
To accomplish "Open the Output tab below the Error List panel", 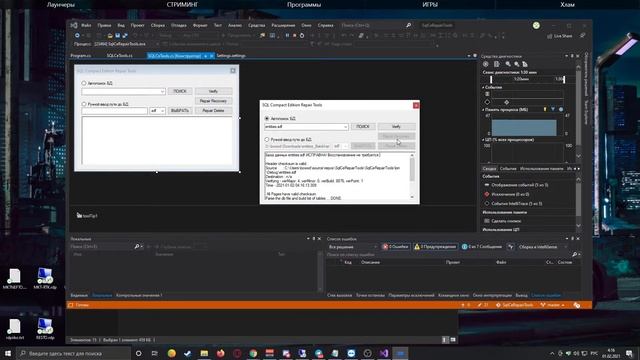I will click(x=521, y=295).
